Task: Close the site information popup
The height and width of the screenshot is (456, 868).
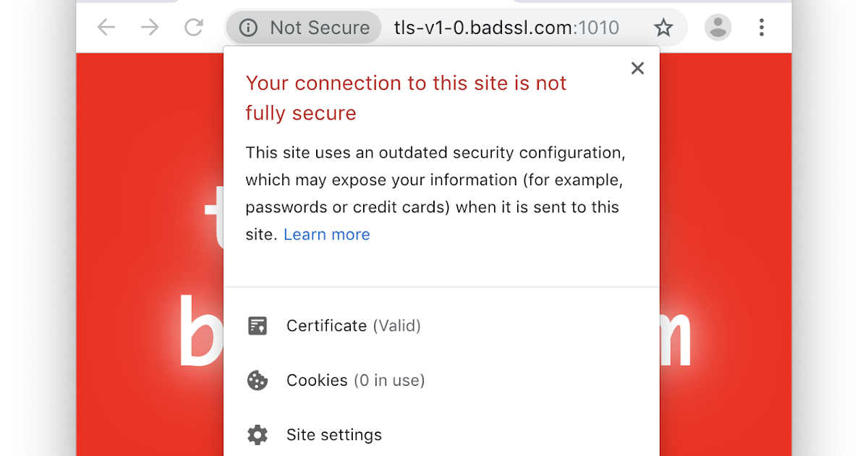Action: point(637,68)
